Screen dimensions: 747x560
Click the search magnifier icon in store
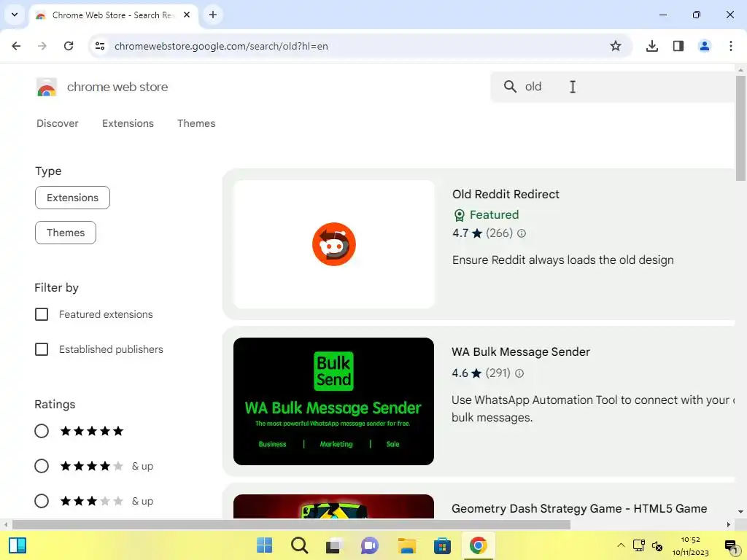(510, 87)
